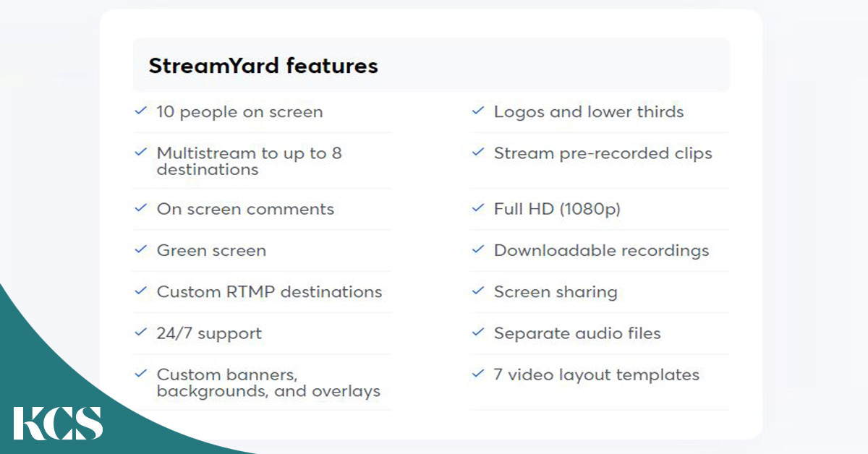Click checkmark next to Full HD (1080p)
The image size is (868, 454).
click(x=477, y=209)
